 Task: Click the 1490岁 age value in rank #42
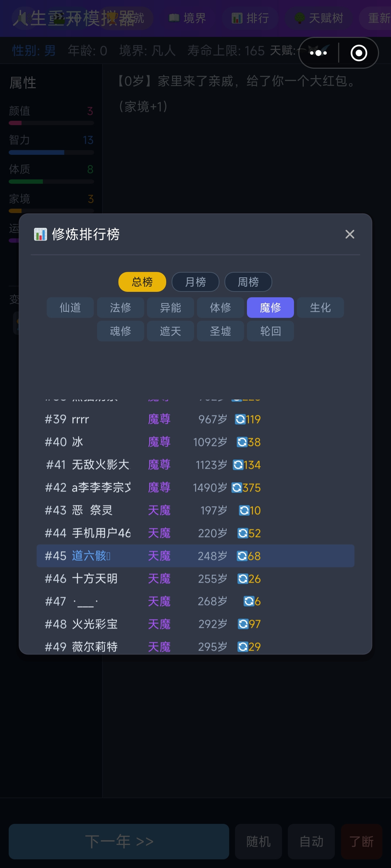(x=210, y=488)
